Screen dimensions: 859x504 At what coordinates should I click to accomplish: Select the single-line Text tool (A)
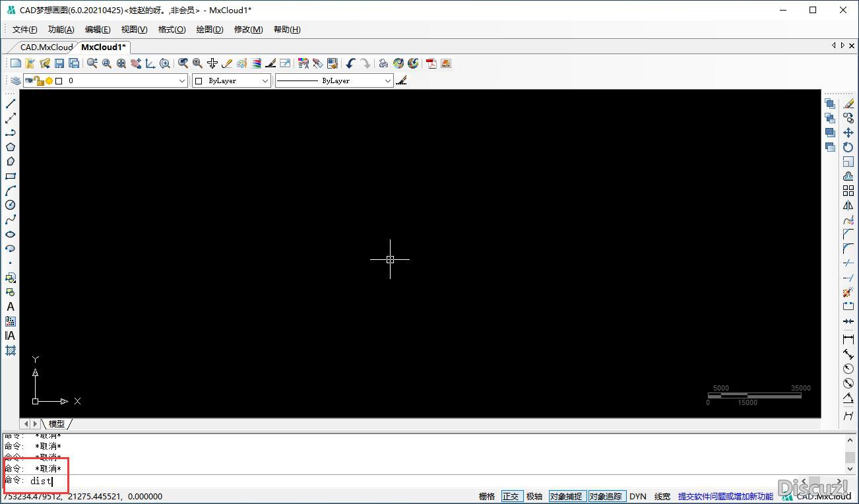11,307
